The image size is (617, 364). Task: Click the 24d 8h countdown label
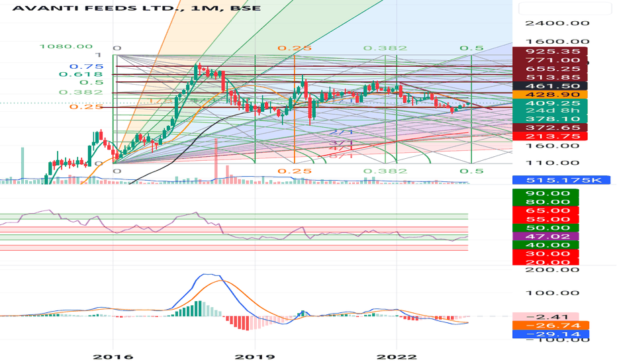[550, 111]
